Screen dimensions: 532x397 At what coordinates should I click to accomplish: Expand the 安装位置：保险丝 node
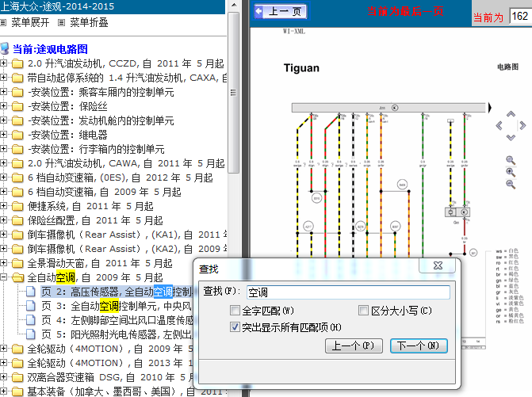(3, 105)
